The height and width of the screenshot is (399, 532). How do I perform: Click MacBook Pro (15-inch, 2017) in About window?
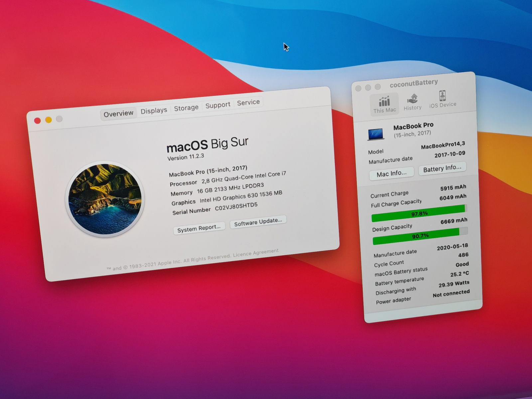(x=208, y=171)
